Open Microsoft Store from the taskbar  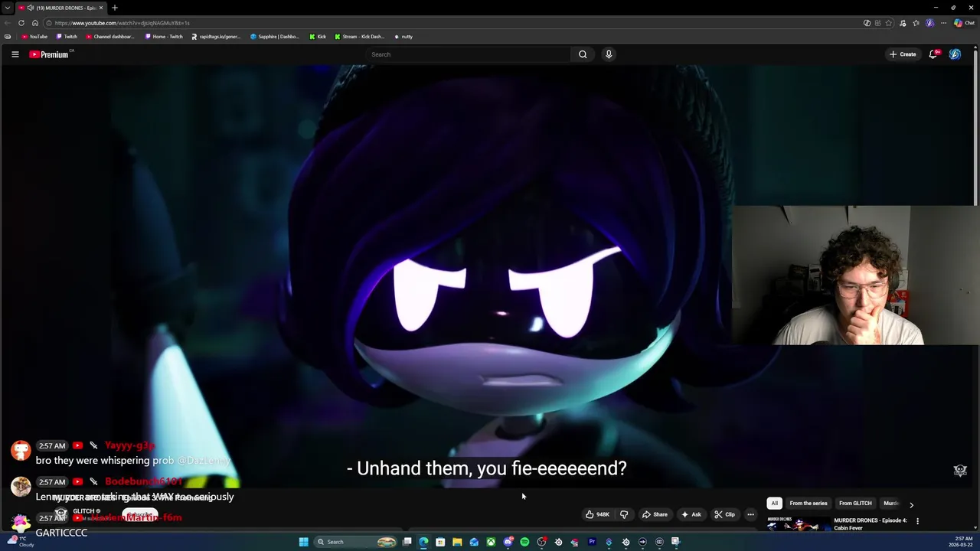coord(440,542)
